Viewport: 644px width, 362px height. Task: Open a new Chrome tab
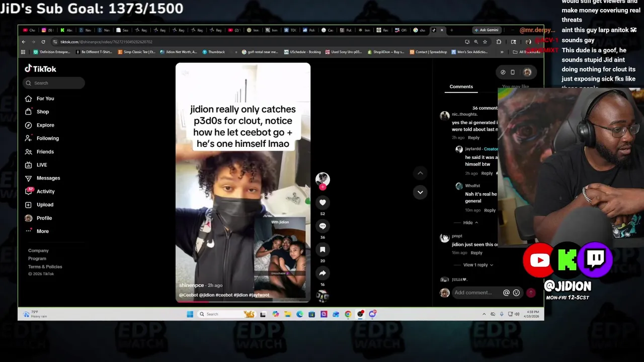tap(451, 30)
